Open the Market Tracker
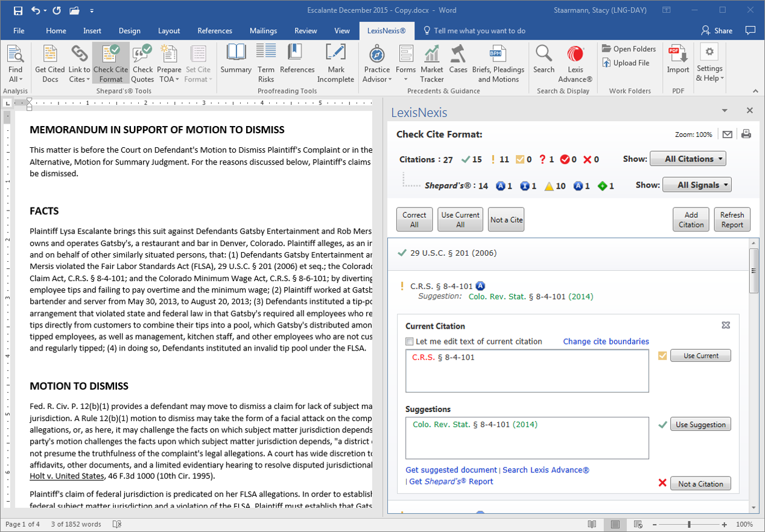This screenshot has width=765, height=532. (432, 64)
